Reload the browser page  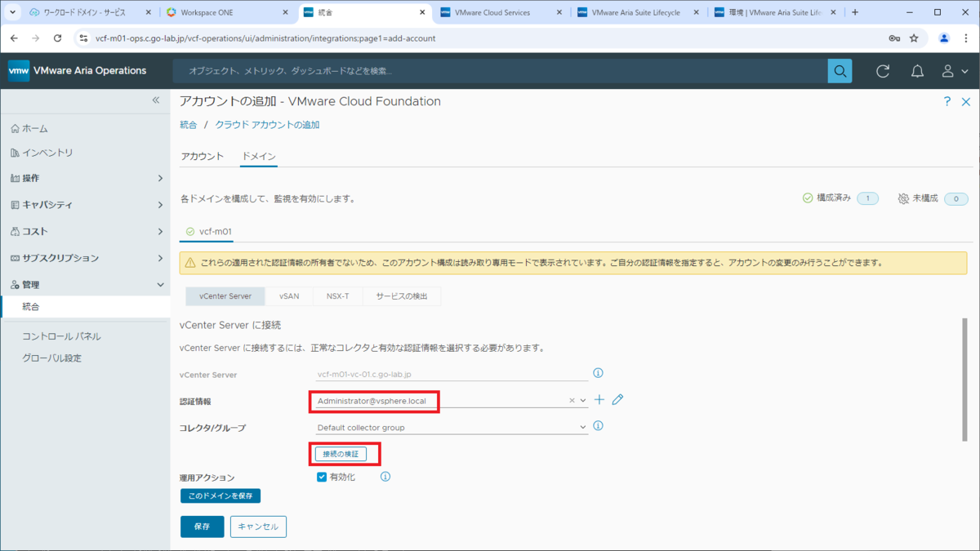57,38
